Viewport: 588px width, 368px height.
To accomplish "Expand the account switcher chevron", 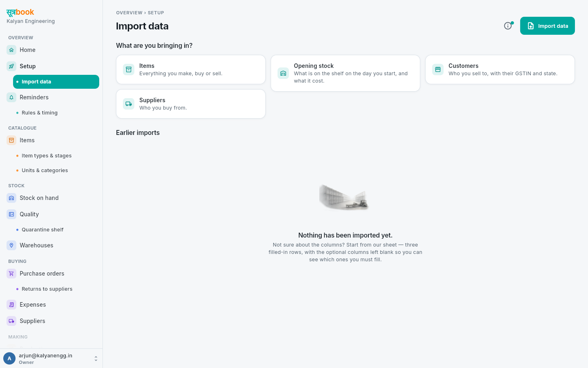I will point(96,359).
